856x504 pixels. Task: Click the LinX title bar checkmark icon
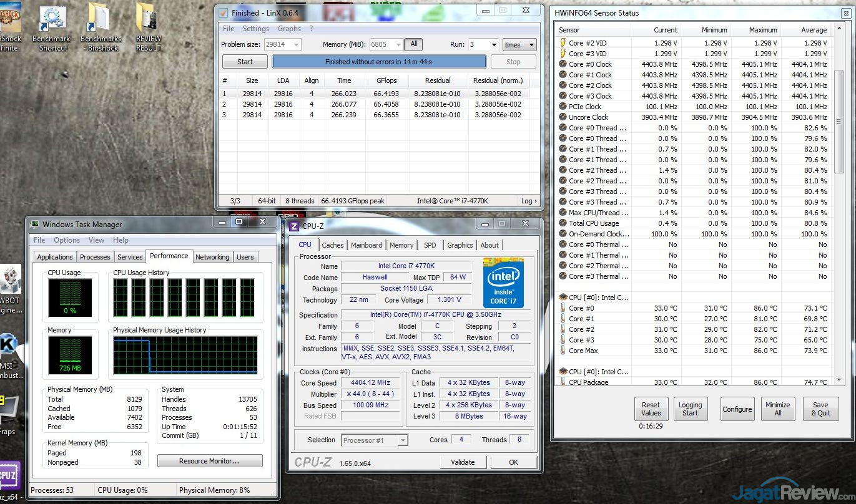pyautogui.click(x=224, y=12)
